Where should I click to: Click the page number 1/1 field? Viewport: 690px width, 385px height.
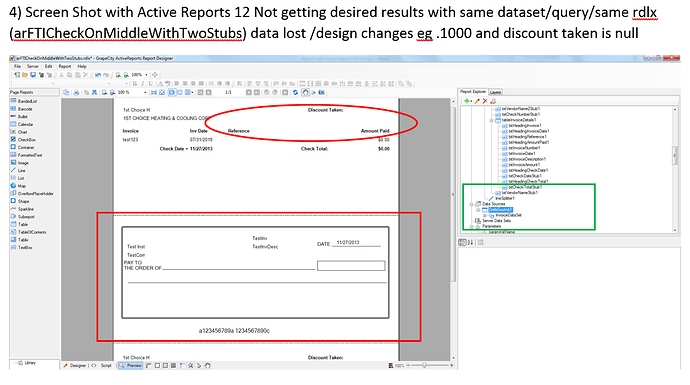point(228,92)
